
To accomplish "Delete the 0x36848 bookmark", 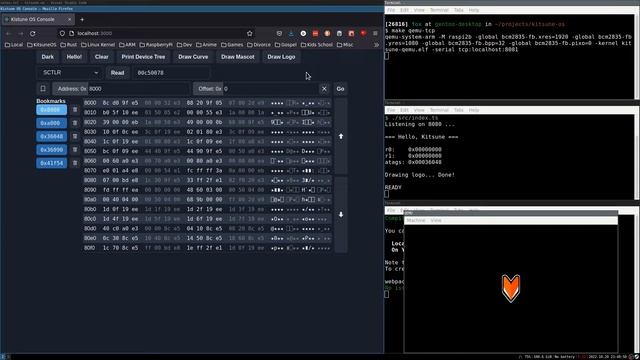I will point(75,136).
